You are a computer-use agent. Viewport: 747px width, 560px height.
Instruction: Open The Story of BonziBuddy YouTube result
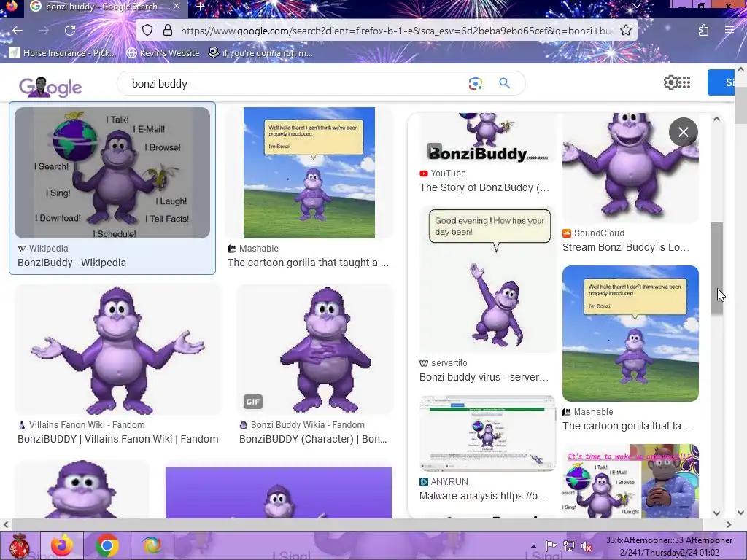(484, 187)
